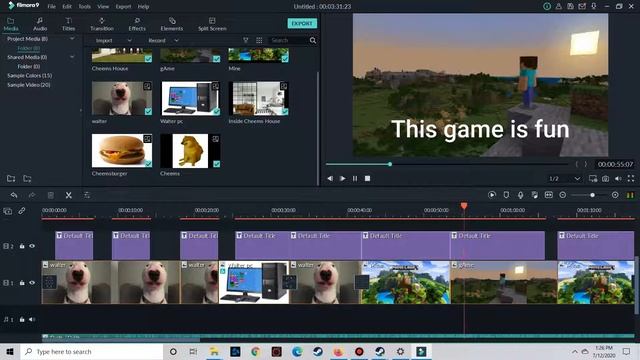Switch to the Audio tab
Viewport: 640px width, 360px height.
click(x=40, y=24)
